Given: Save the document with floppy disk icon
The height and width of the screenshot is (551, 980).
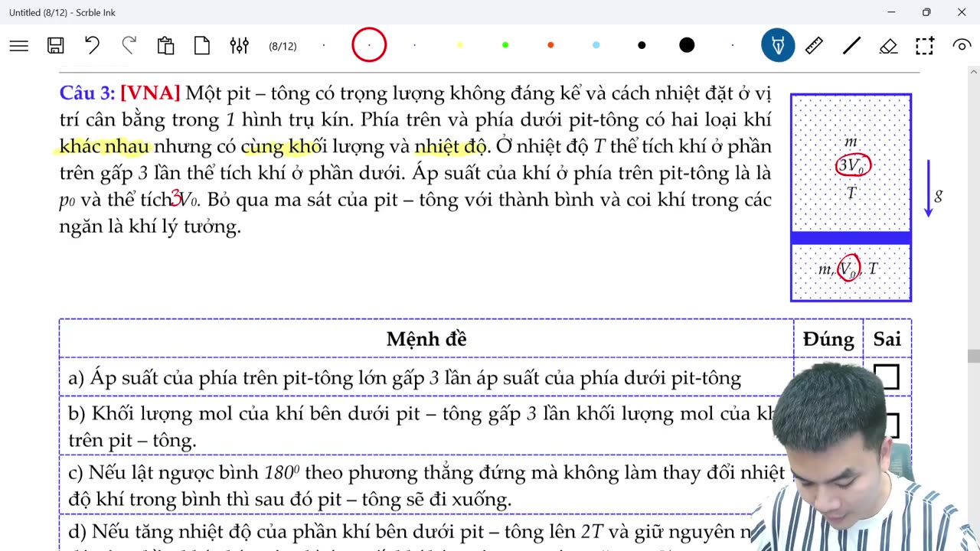Looking at the screenshot, I should coord(55,46).
